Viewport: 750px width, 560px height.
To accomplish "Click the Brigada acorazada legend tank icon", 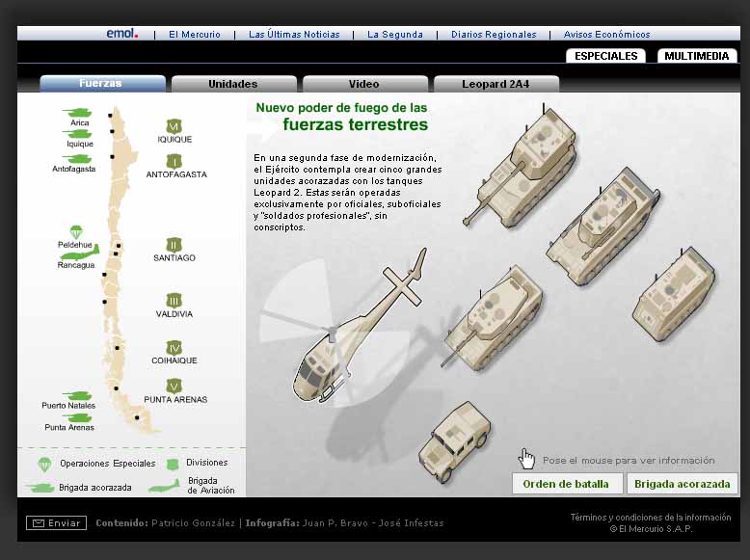I will (x=40, y=488).
